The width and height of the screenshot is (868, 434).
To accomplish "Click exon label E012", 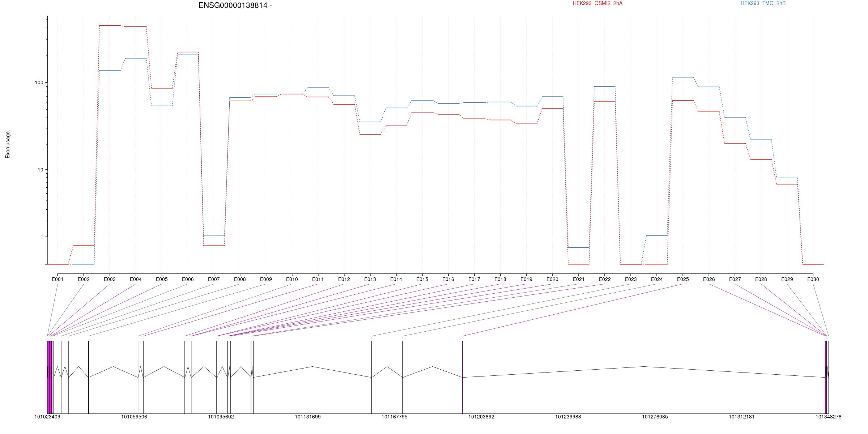I will tap(344, 279).
